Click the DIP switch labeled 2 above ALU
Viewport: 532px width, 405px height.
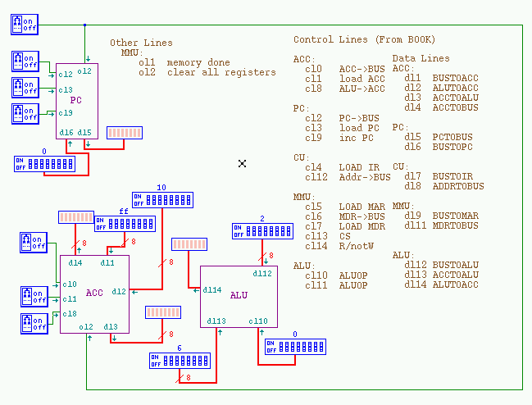[262, 231]
